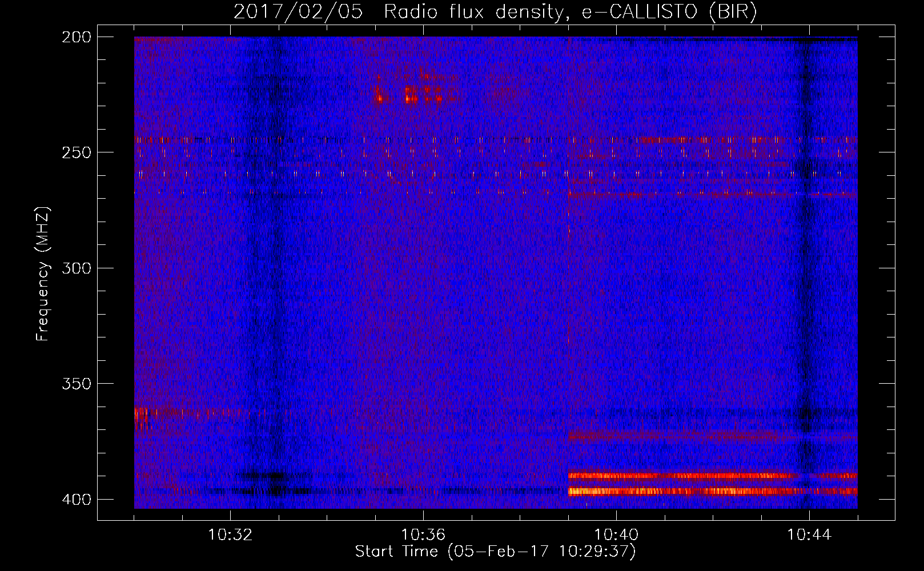Click the 250 frequency tick label
924x571 pixels.
[76, 152]
